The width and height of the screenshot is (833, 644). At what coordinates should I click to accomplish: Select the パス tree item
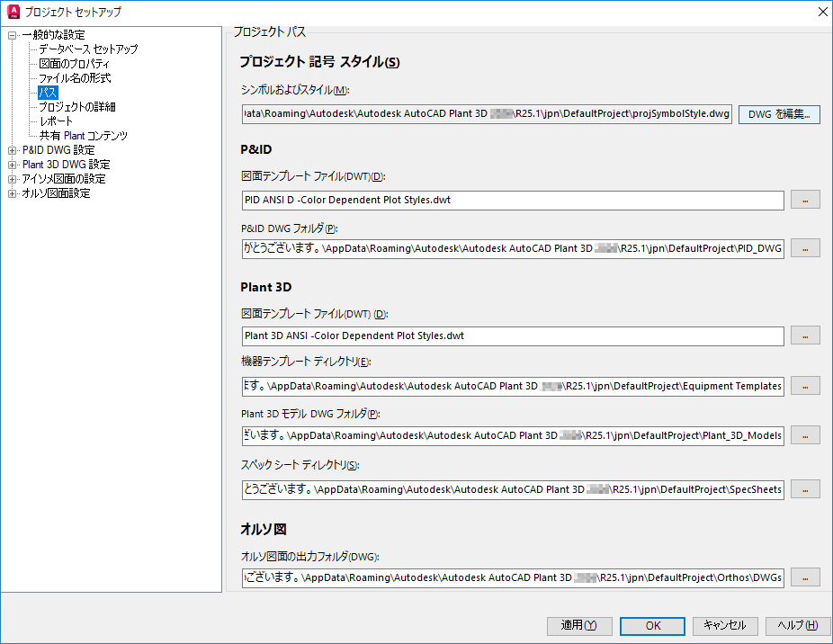point(48,93)
